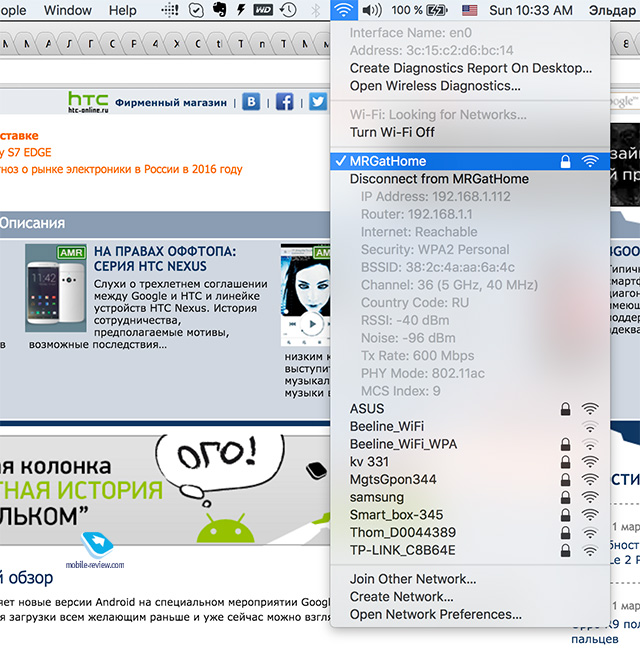Click the lightning bolt menu bar icon
Image resolution: width=640 pixels, height=657 pixels.
(241, 10)
